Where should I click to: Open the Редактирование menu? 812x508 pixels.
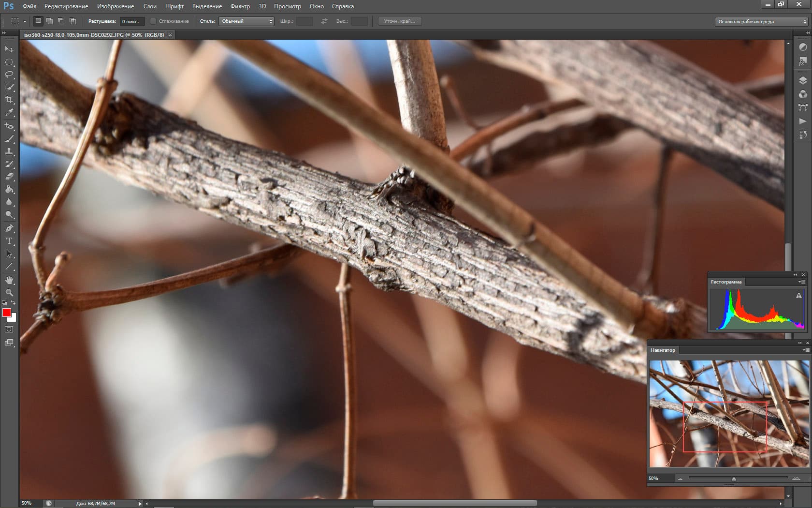tap(66, 6)
